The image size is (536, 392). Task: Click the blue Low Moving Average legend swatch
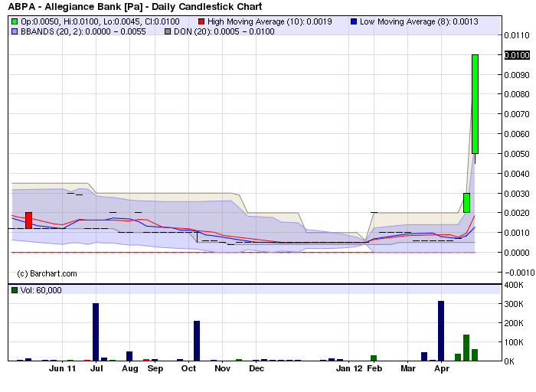tap(354, 22)
